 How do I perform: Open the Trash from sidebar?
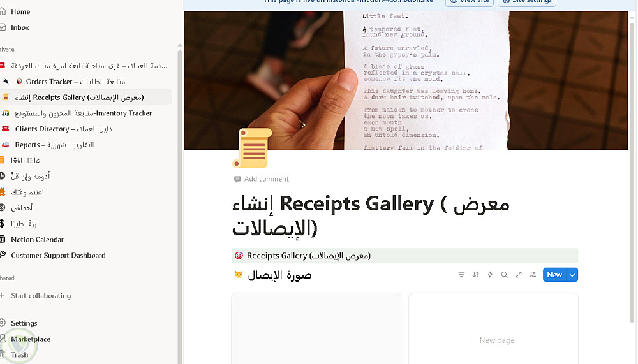pos(20,355)
